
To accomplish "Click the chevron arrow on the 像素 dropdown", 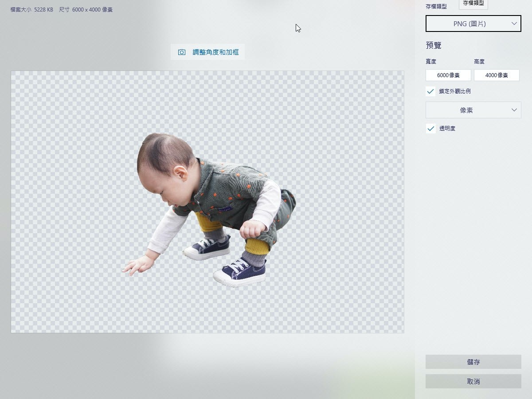I will (514, 110).
